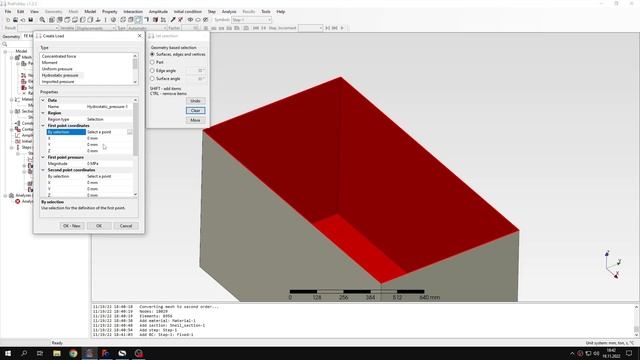Click the OK - New button

(x=71, y=226)
